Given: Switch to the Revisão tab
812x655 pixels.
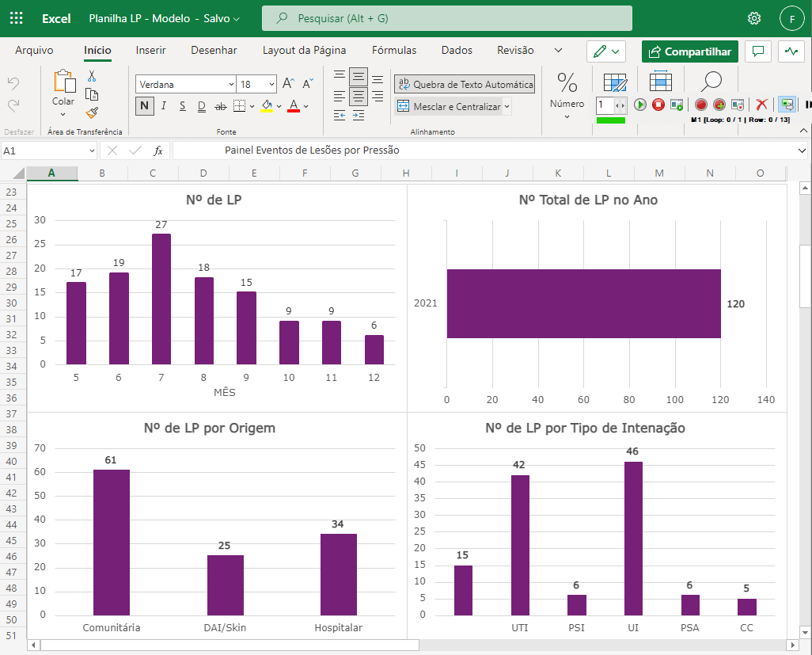Looking at the screenshot, I should [x=515, y=50].
